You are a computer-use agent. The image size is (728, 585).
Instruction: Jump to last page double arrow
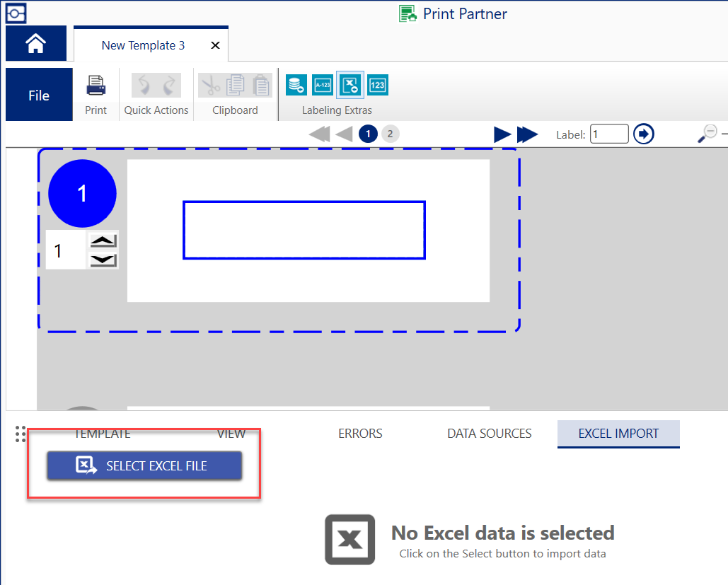(x=528, y=134)
